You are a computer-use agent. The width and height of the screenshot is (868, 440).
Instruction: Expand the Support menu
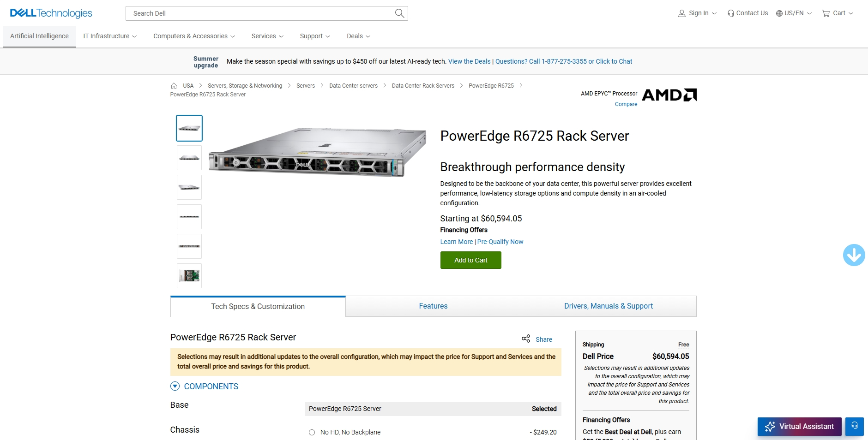click(315, 36)
